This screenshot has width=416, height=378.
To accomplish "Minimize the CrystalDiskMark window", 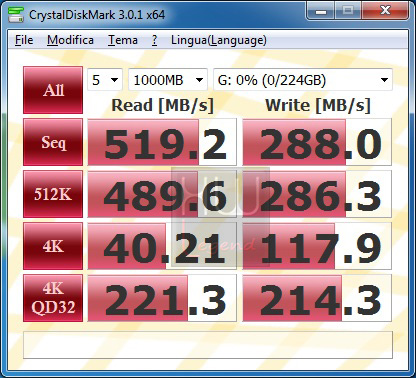I will coord(321,11).
